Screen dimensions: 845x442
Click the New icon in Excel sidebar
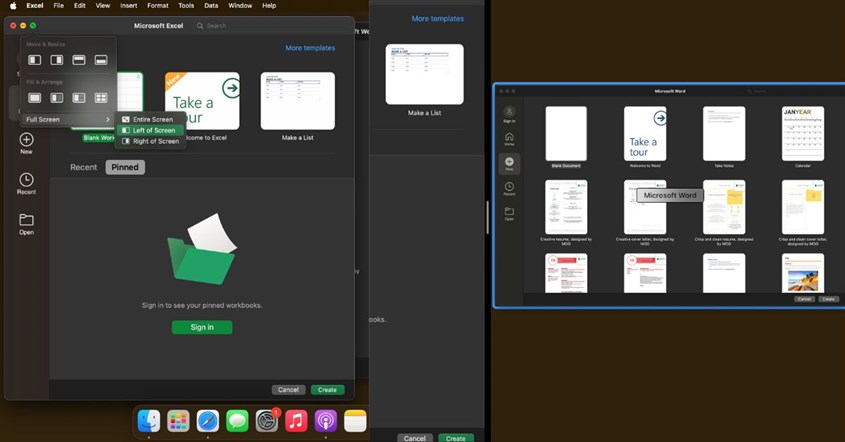point(26,140)
